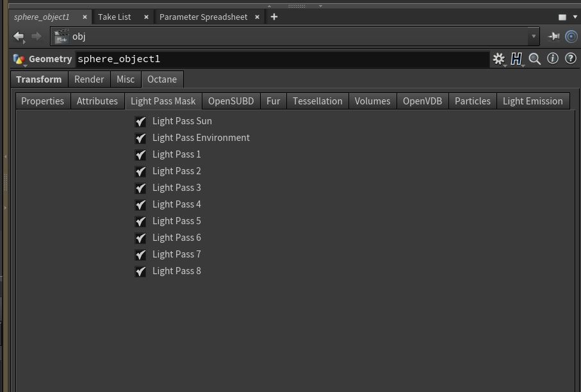
Task: Click the obj network scene icon
Action: 61,37
